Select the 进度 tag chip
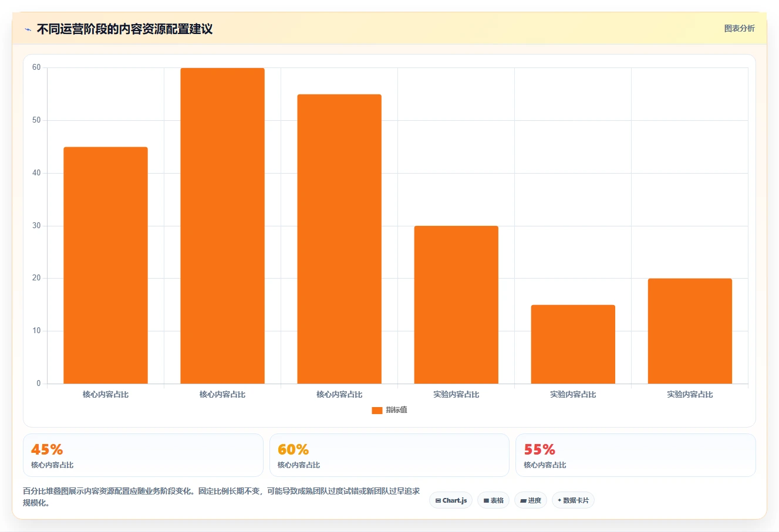Screen dimensions: 779x532 (x=531, y=500)
